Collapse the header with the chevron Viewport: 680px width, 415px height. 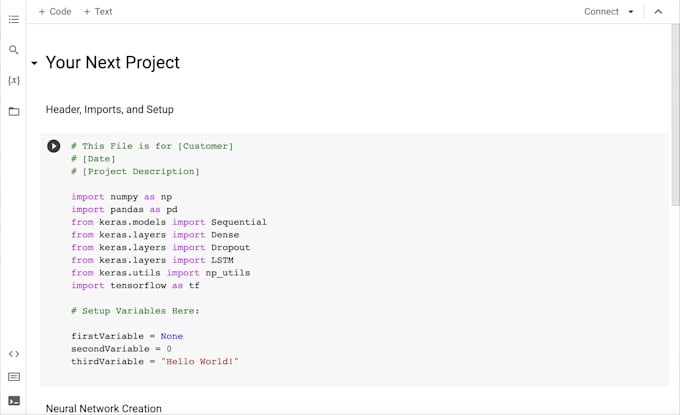pos(658,12)
